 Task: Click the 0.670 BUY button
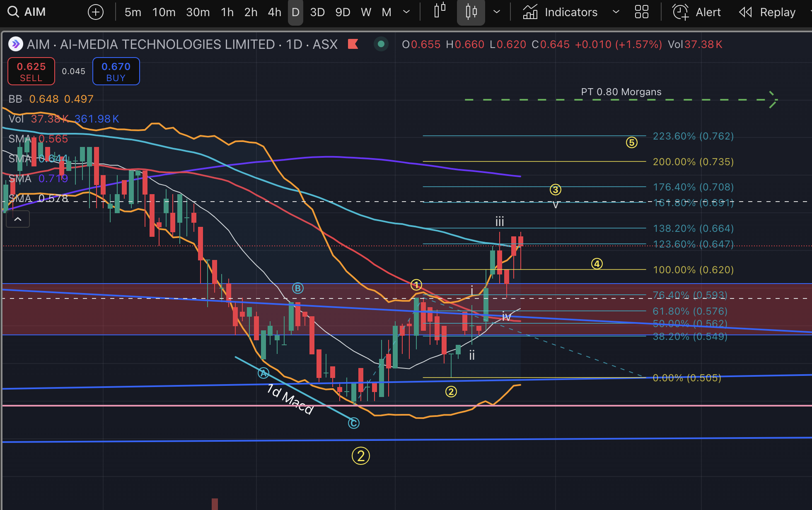[116, 72]
